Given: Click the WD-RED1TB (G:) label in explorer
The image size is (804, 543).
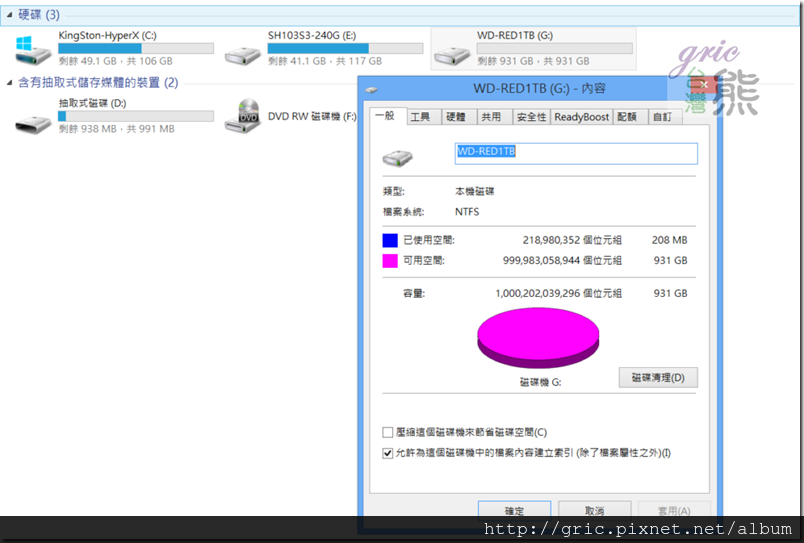Looking at the screenshot, I should click(x=515, y=35).
